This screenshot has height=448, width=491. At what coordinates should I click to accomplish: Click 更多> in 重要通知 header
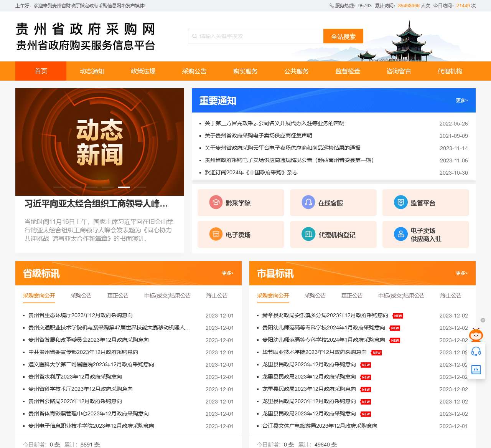(462, 100)
